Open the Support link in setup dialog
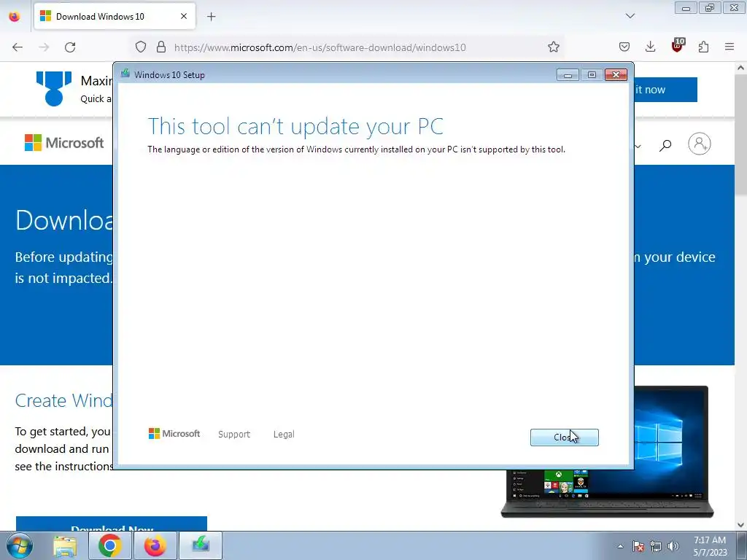 (x=234, y=435)
